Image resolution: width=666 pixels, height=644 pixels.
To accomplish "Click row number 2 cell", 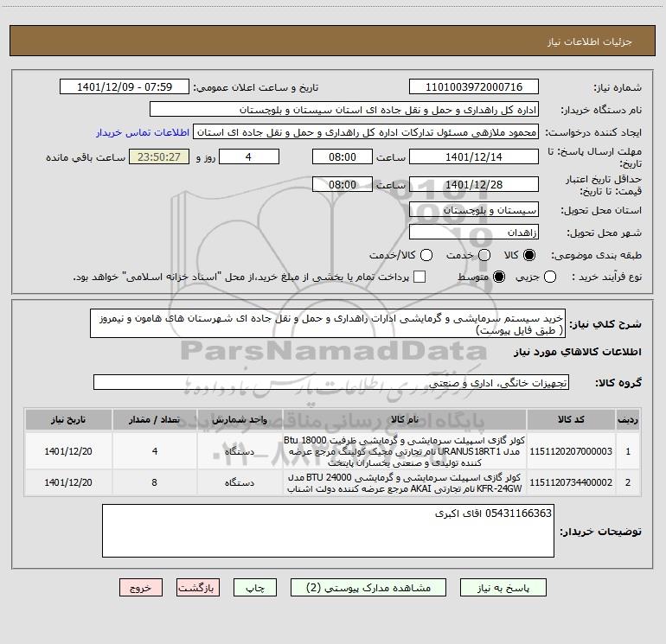I will point(628,482).
